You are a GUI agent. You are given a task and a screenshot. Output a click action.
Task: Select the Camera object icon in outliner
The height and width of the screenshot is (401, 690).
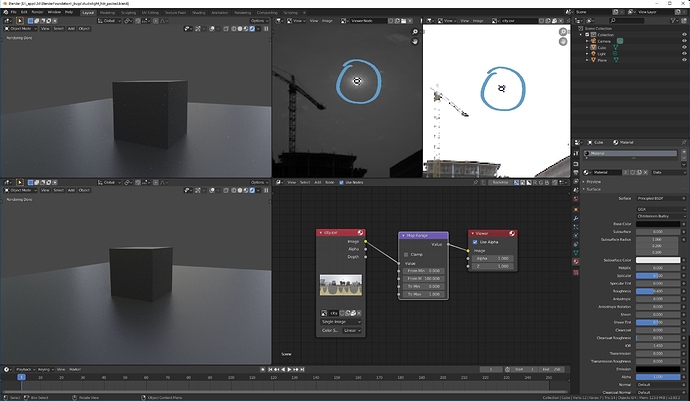pos(593,41)
